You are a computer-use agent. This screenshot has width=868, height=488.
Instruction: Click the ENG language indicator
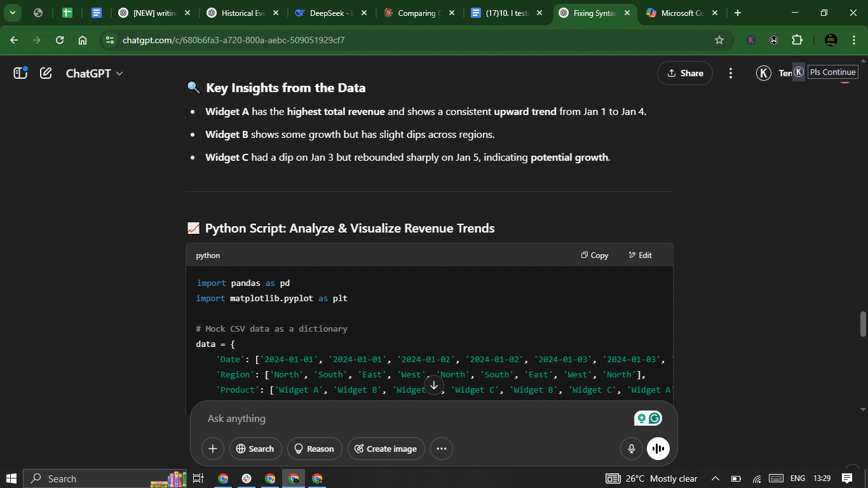pos(797,478)
